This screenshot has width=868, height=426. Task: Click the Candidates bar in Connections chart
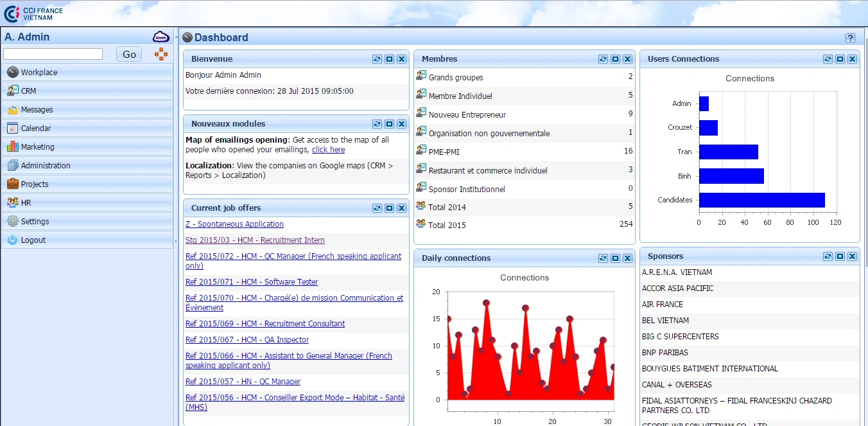pyautogui.click(x=761, y=200)
